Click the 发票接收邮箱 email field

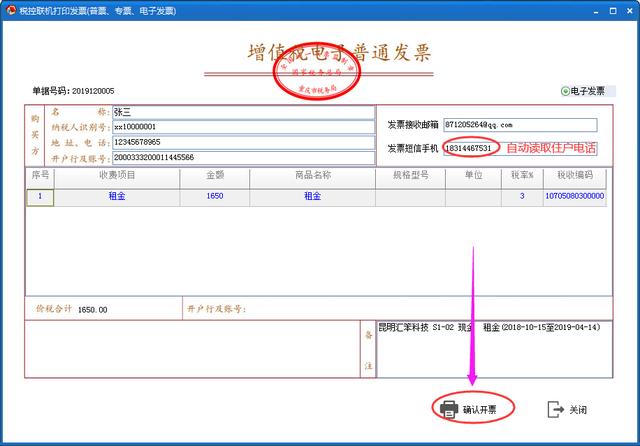pos(519,125)
